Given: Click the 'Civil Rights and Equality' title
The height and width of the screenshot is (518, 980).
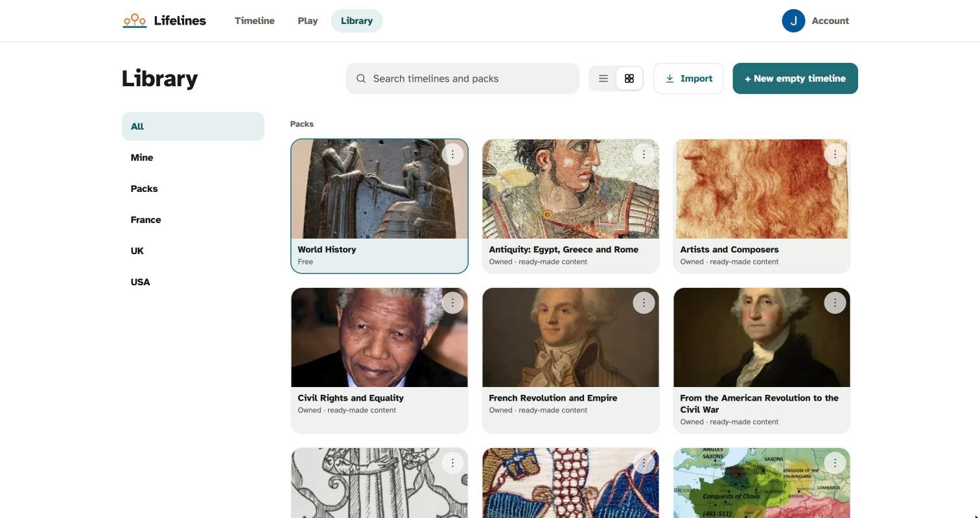Looking at the screenshot, I should pos(351,398).
